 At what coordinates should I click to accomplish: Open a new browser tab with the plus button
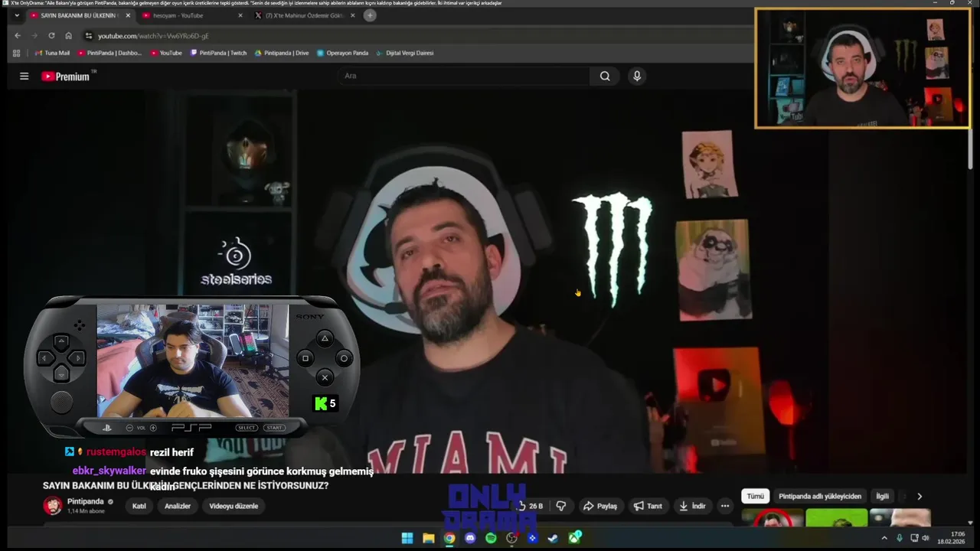(x=370, y=15)
